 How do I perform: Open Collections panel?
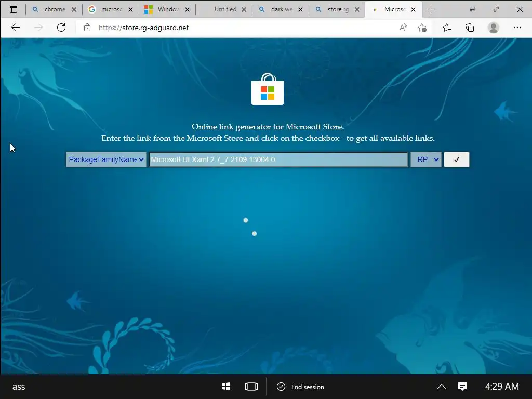(x=470, y=28)
